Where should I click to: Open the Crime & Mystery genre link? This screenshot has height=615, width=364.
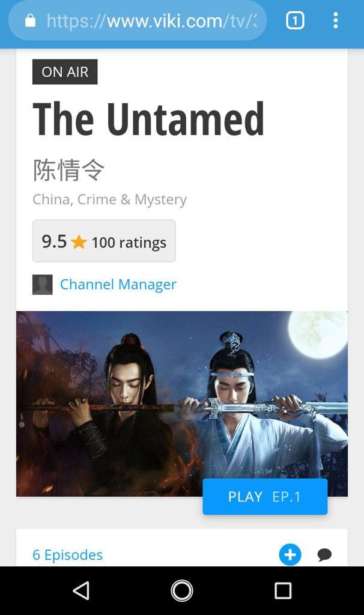tap(132, 199)
